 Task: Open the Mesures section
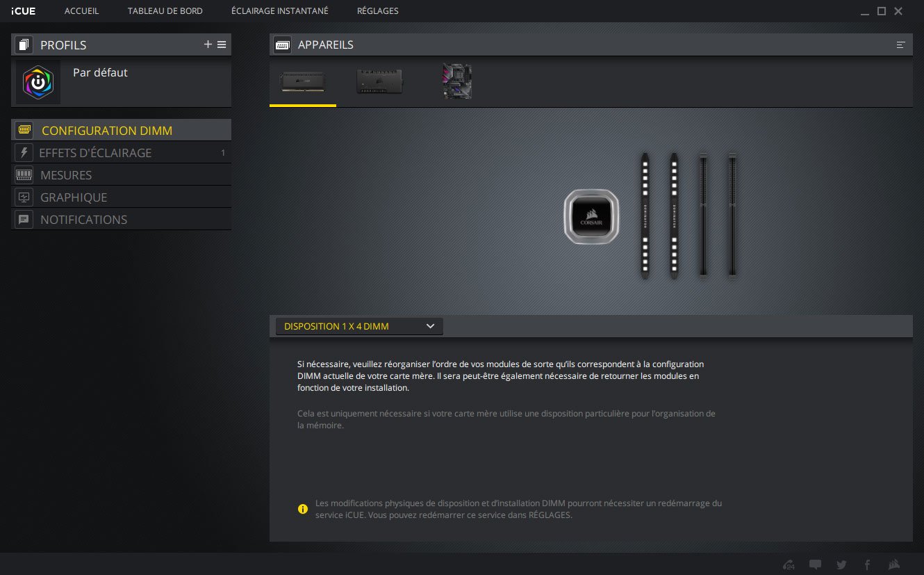pos(122,175)
